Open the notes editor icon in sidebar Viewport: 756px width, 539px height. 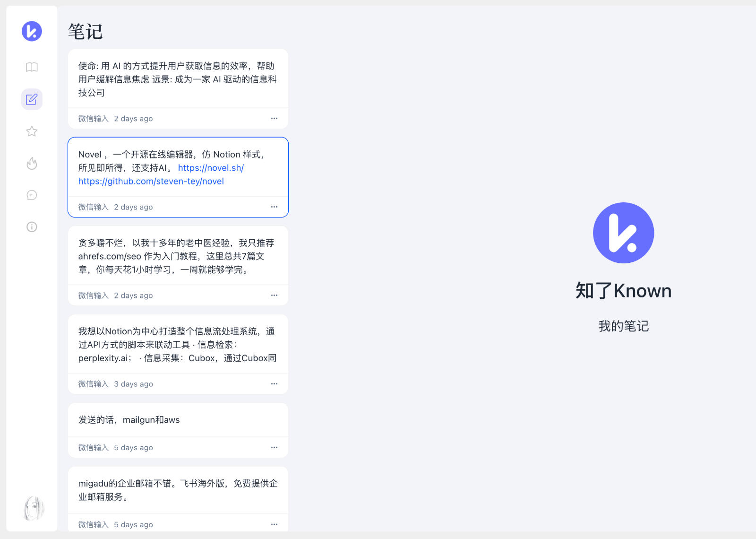click(x=31, y=99)
